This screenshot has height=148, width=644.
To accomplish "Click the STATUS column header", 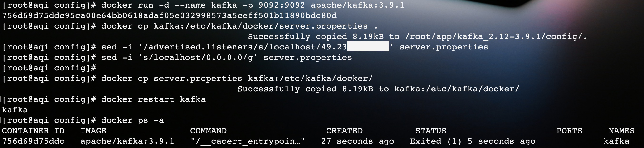I will [x=431, y=131].
